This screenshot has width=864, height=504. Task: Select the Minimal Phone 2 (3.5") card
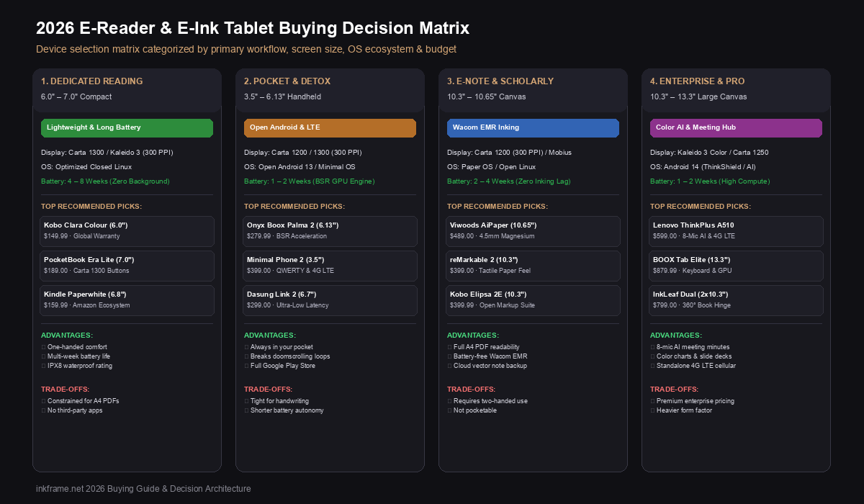click(330, 266)
